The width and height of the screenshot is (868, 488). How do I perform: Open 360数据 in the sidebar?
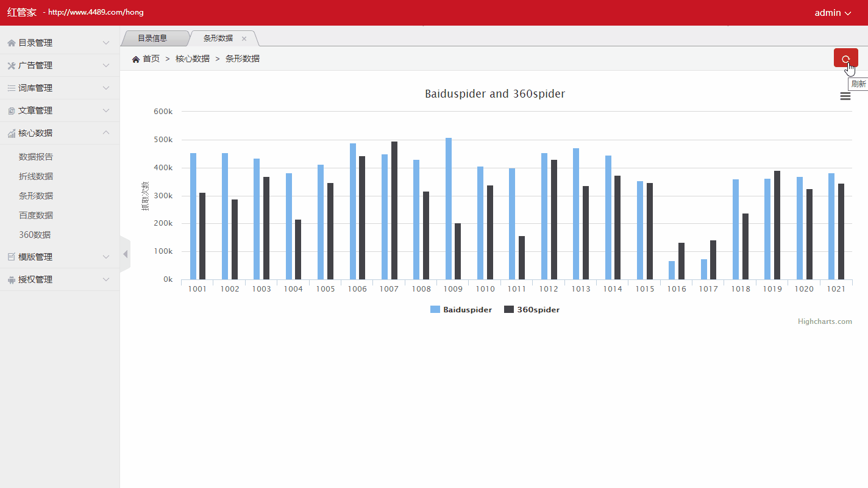(35, 235)
